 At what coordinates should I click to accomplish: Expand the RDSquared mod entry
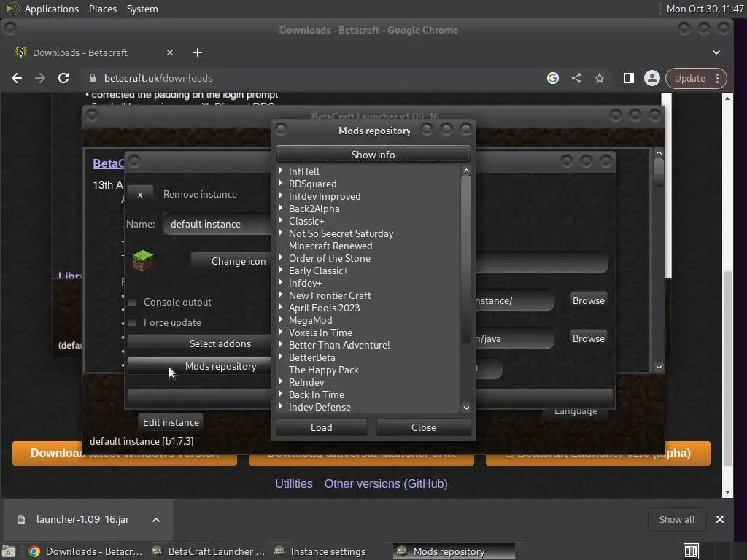(281, 183)
